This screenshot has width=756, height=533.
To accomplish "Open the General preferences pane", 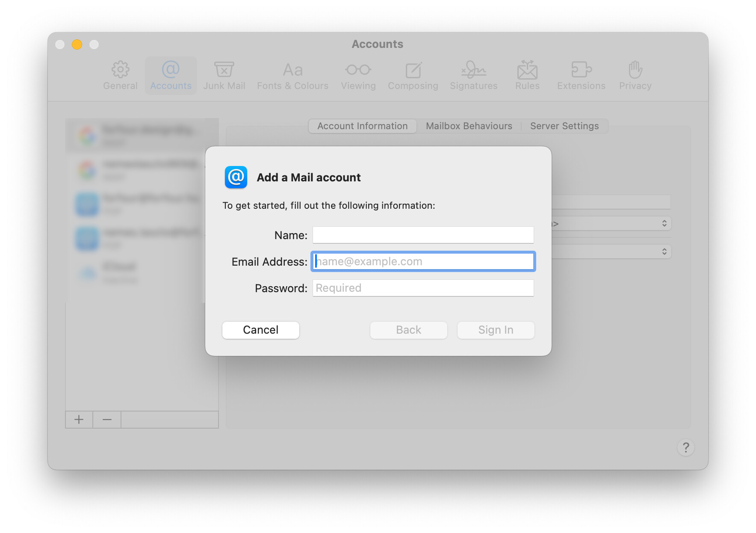I will tap(120, 76).
